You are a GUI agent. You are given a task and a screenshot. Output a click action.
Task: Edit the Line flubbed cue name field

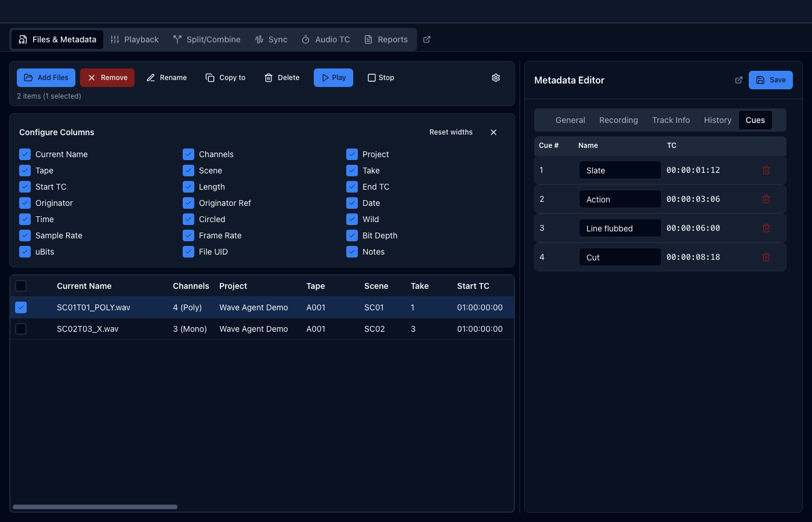[x=620, y=228]
